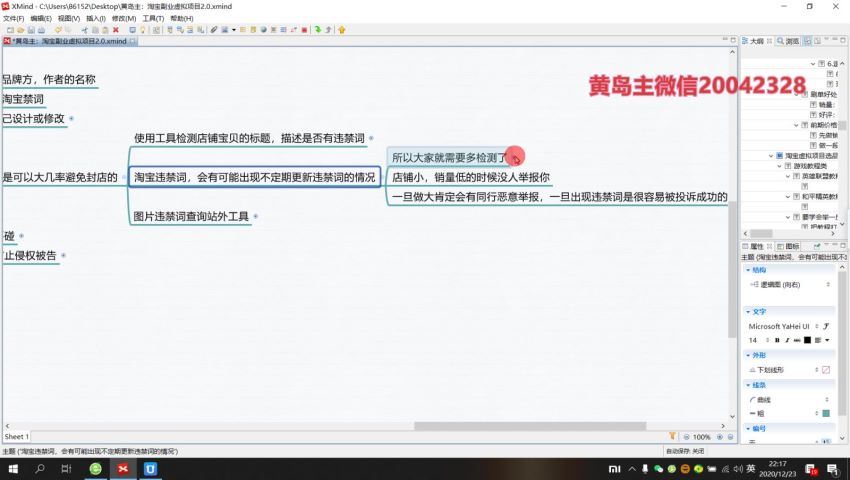This screenshot has width=850, height=480.
Task: Open the 插入(I) menu
Action: click(x=95, y=18)
